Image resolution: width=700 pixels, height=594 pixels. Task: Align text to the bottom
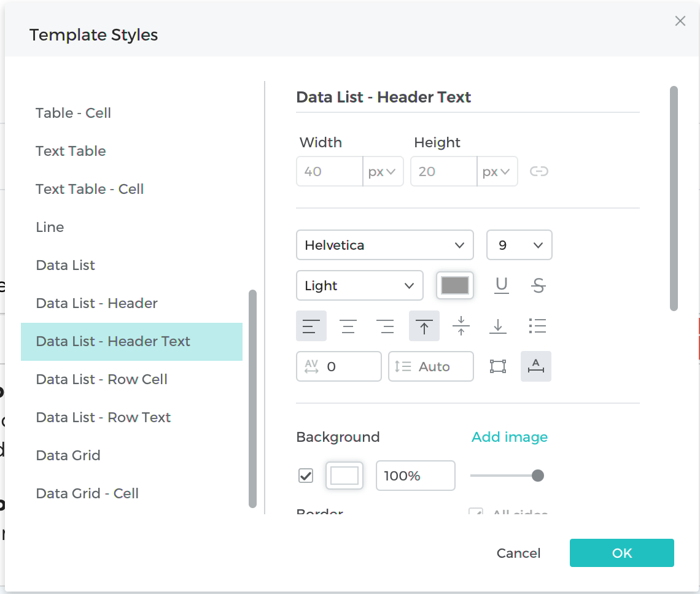tap(497, 326)
